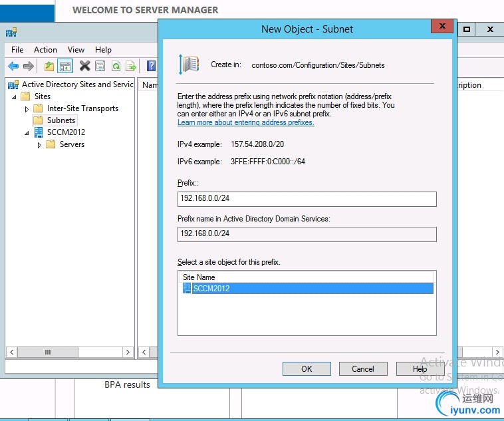Select Inter-Site Transports tree item

[x=82, y=108]
